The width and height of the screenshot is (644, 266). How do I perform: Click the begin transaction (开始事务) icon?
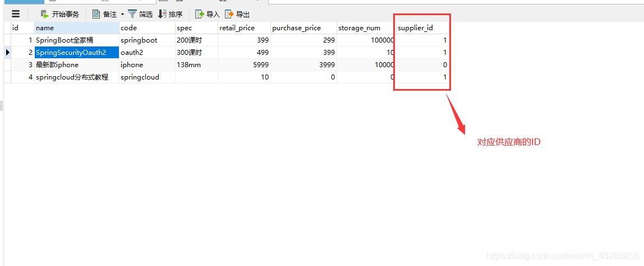[x=44, y=15]
